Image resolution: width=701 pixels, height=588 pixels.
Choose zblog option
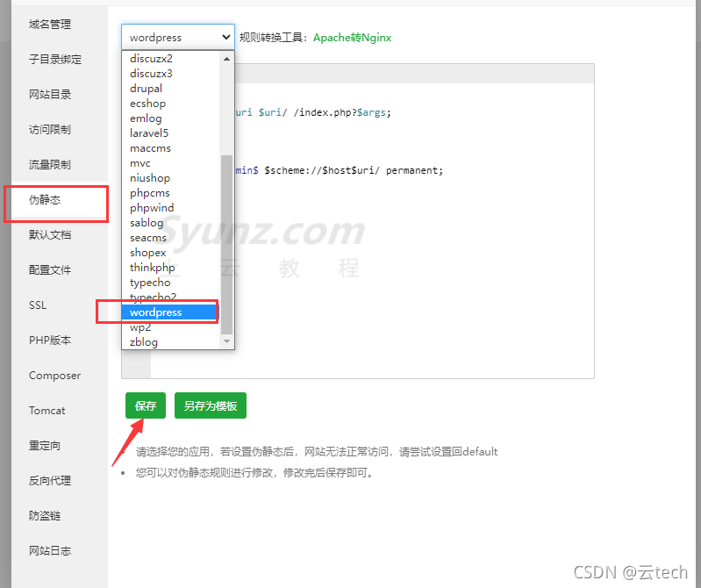[171, 342]
